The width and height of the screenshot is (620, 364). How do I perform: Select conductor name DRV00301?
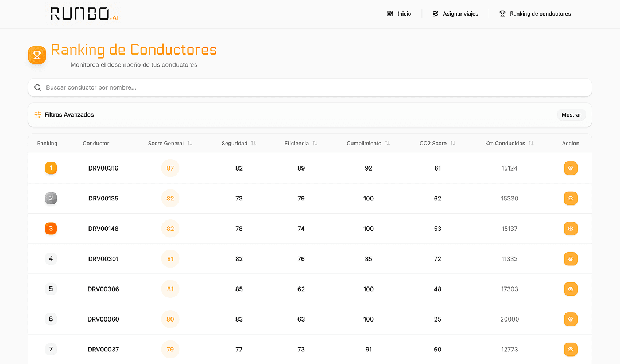pos(103,259)
